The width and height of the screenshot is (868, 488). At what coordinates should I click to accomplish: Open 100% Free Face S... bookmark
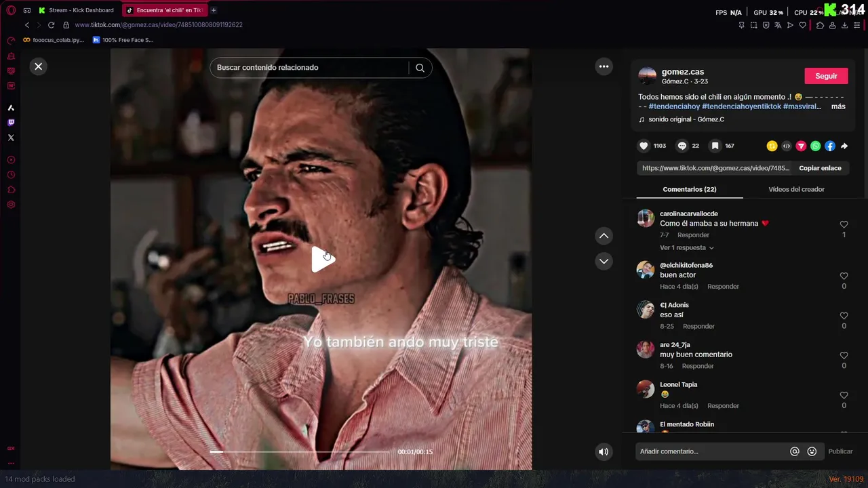pyautogui.click(x=123, y=40)
